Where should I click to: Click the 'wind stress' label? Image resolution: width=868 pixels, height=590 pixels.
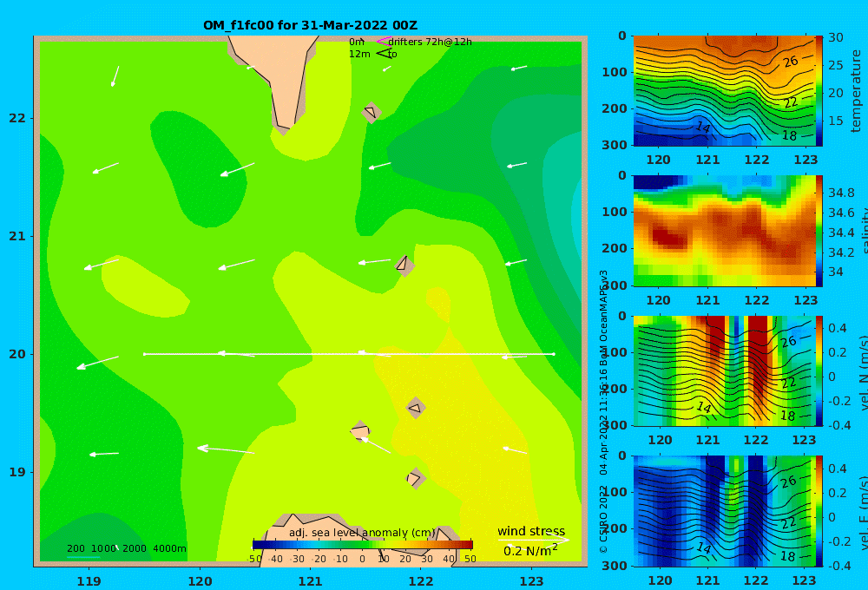point(531,531)
